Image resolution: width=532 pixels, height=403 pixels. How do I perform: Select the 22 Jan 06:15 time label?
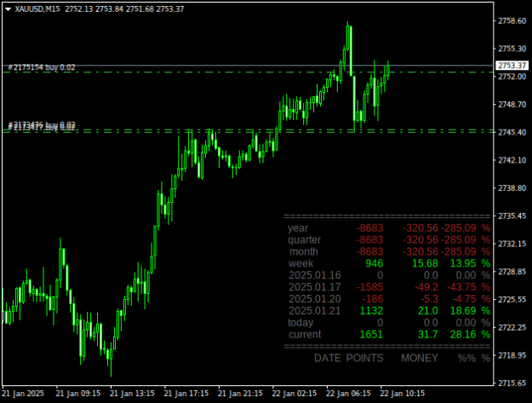tap(348, 394)
